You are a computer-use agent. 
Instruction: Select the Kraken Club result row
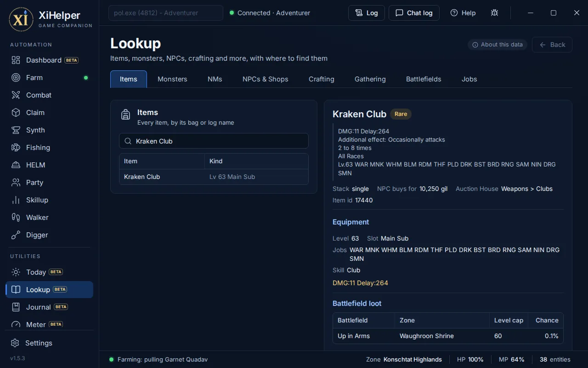tap(214, 177)
